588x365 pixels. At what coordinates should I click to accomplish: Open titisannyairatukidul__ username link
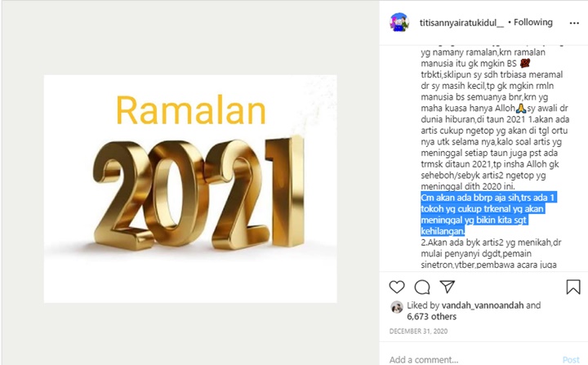(x=461, y=23)
